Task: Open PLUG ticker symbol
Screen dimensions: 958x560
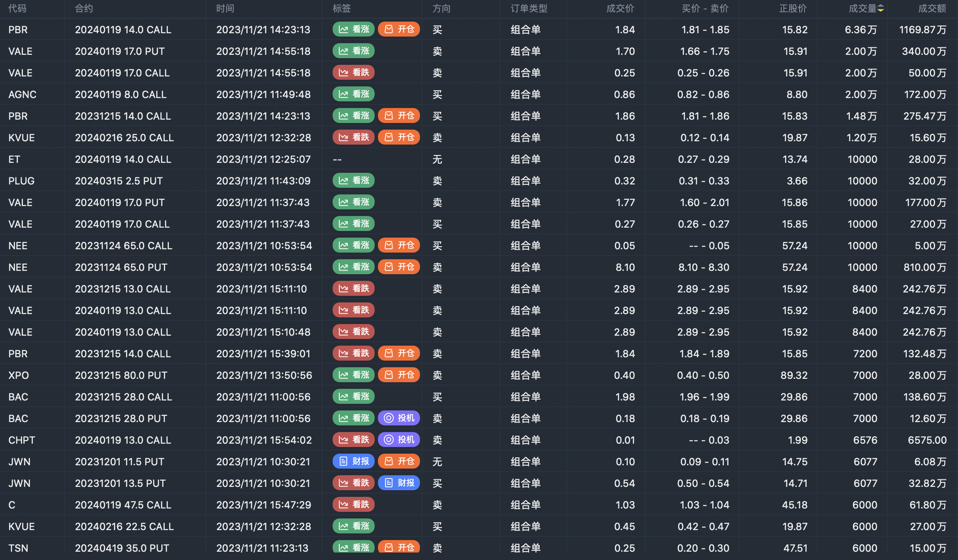Action: (x=21, y=181)
